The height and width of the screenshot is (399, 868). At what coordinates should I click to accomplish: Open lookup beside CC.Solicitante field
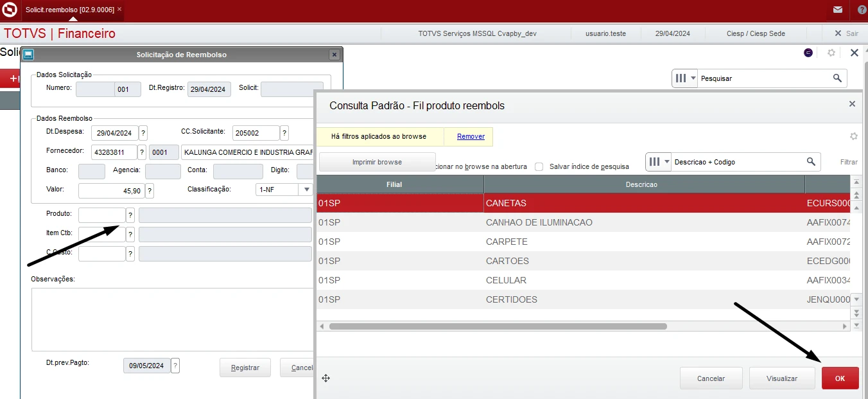pyautogui.click(x=284, y=133)
